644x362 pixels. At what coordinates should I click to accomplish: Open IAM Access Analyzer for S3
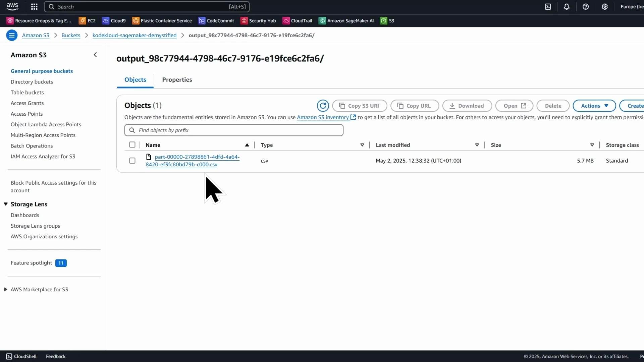click(x=43, y=157)
